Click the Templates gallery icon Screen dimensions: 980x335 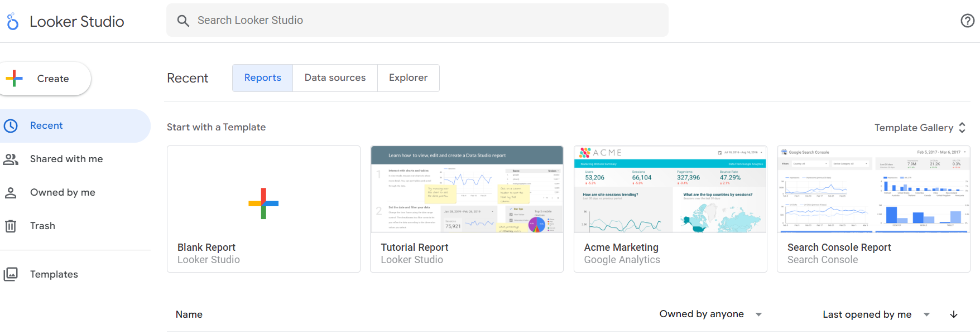coord(11,274)
